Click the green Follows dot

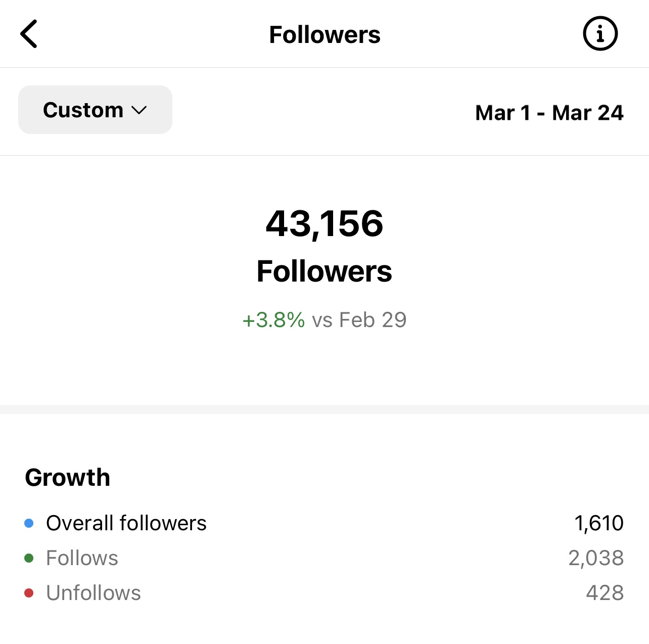tap(29, 558)
